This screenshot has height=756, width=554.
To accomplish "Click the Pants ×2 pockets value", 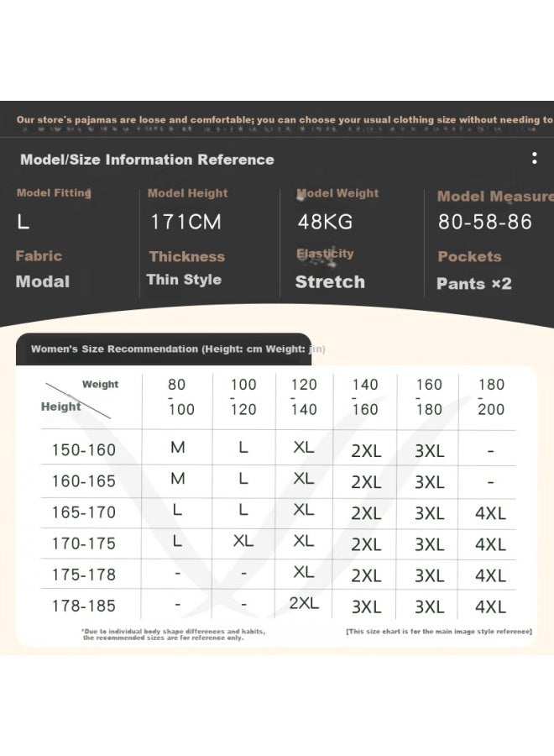I will click(x=474, y=284).
